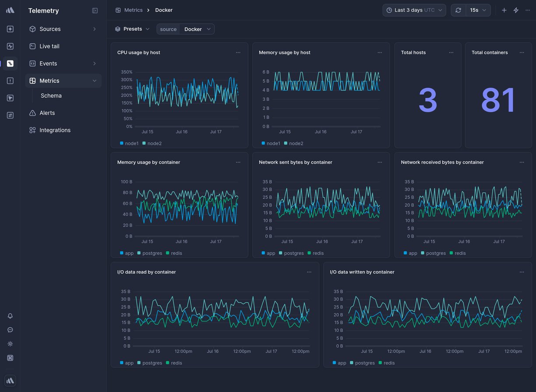The width and height of the screenshot is (536, 392).
Task: Open the Alerts warning triangle icon
Action: click(32, 113)
